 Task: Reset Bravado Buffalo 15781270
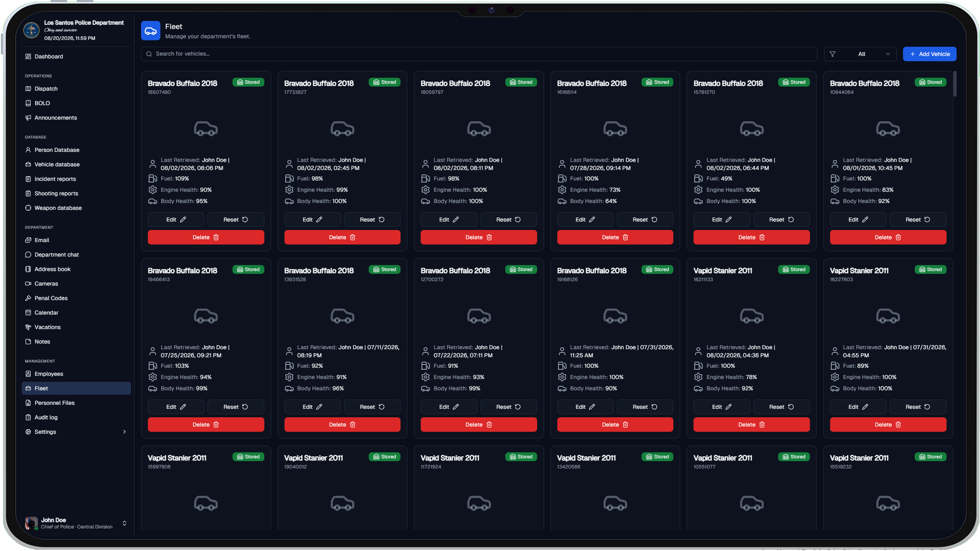tap(782, 220)
